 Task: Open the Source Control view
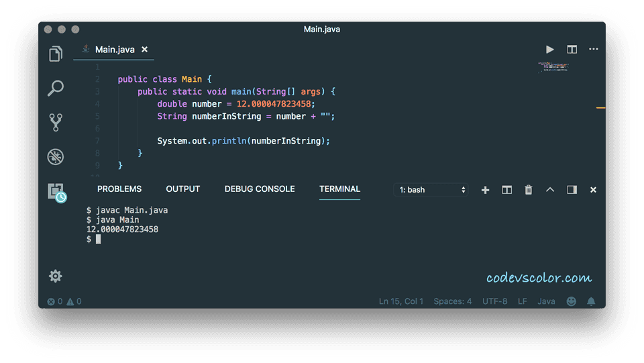(x=56, y=122)
